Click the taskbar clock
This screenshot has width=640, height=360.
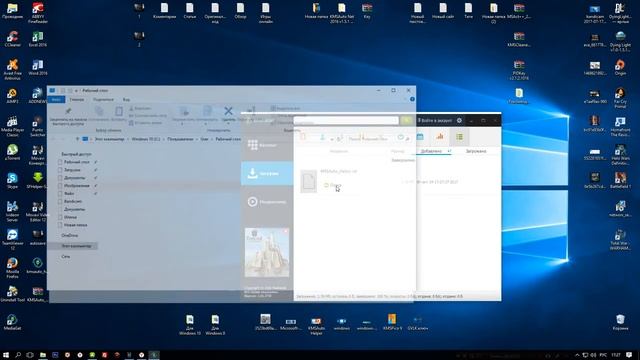pos(616,356)
